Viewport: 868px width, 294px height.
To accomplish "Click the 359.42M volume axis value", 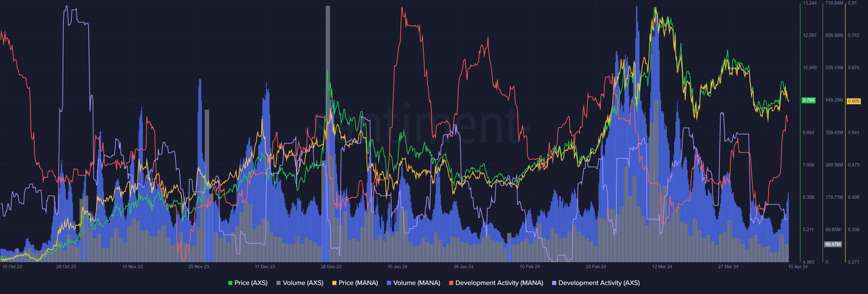I will click(x=834, y=133).
